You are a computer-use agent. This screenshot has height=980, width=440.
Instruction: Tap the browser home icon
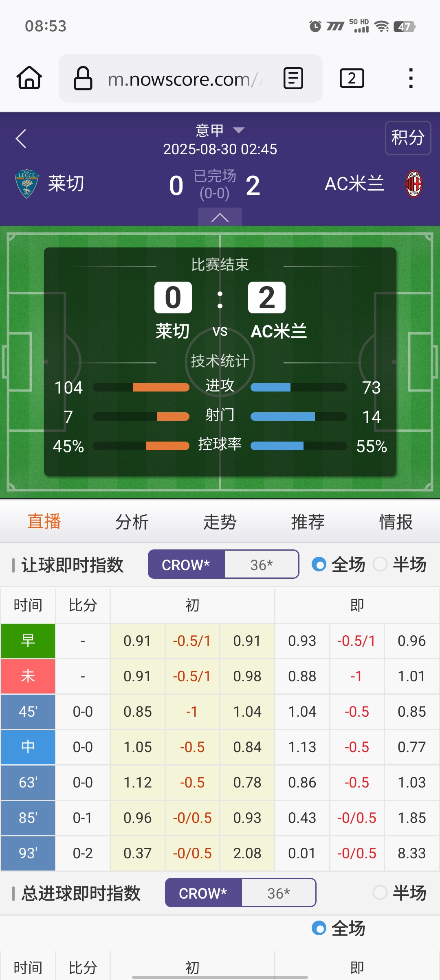[x=29, y=78]
